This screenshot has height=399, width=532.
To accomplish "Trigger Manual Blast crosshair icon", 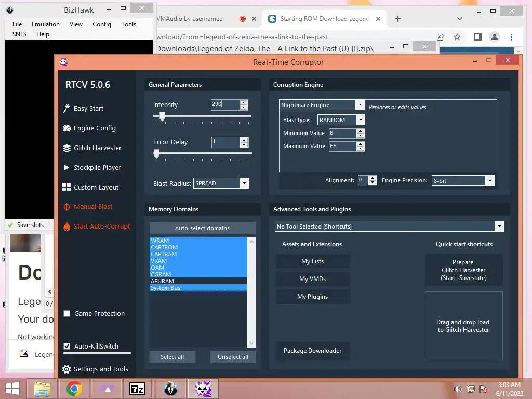I will [66, 207].
